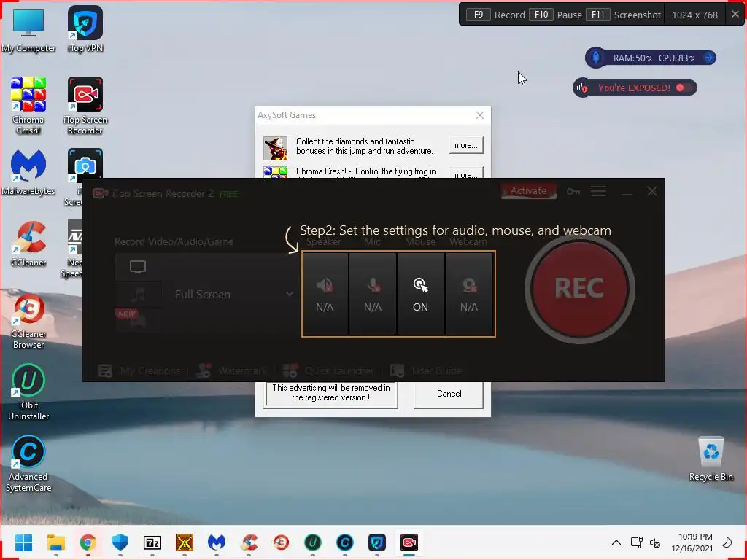Close the AxySoft Games window
The width and height of the screenshot is (747, 560).
480,115
